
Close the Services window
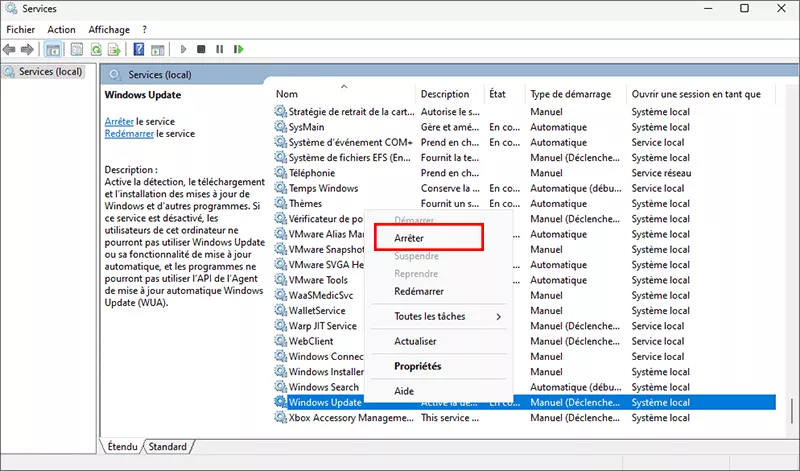[781, 8]
